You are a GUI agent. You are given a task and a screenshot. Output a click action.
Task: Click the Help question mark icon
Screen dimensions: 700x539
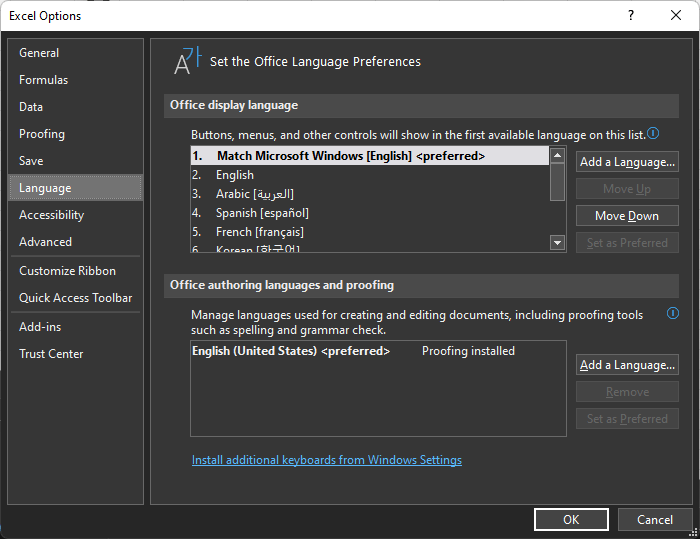(x=630, y=16)
